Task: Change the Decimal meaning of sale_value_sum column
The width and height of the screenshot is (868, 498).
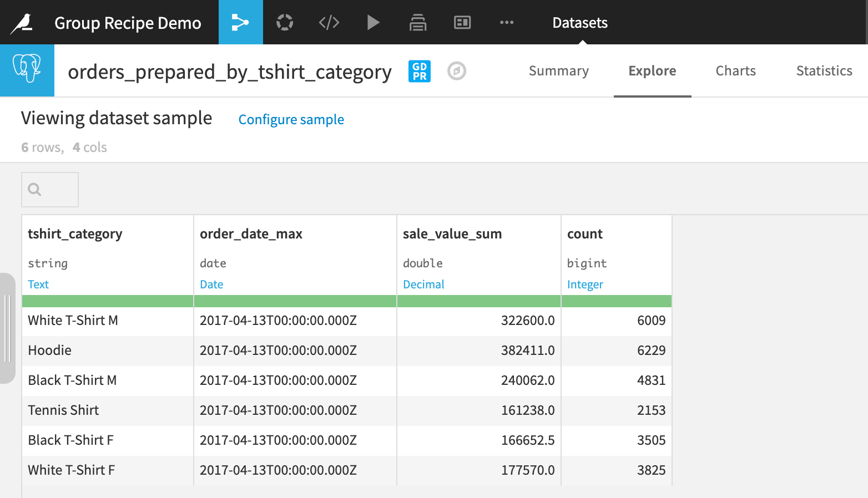Action: point(423,284)
